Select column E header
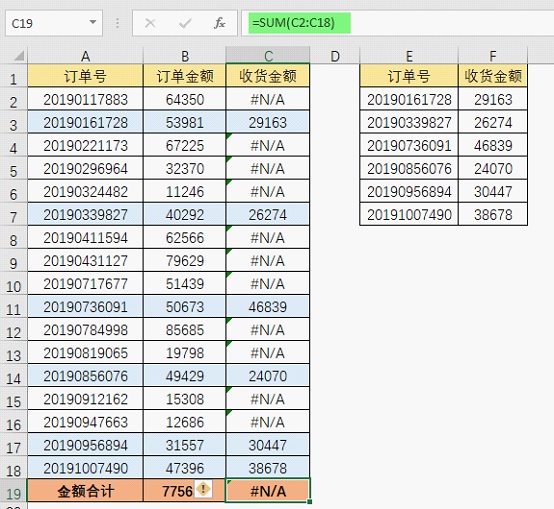The image size is (554, 509). coord(409,56)
